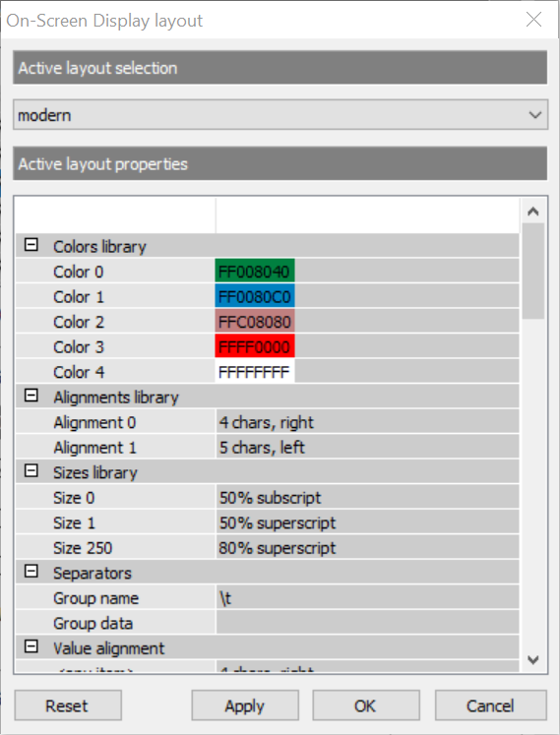The image size is (560, 735).
Task: Select Size 250 value 80% superscript
Action: 367,548
